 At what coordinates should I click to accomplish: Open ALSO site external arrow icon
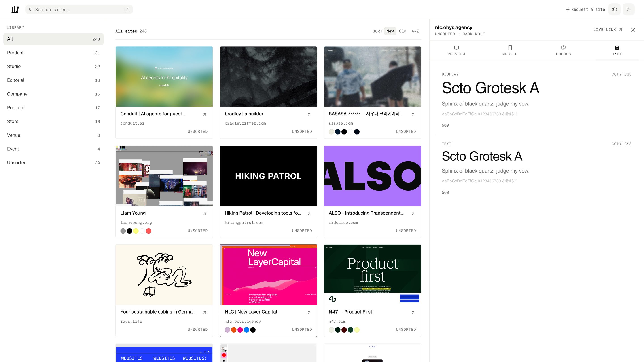[x=413, y=214]
